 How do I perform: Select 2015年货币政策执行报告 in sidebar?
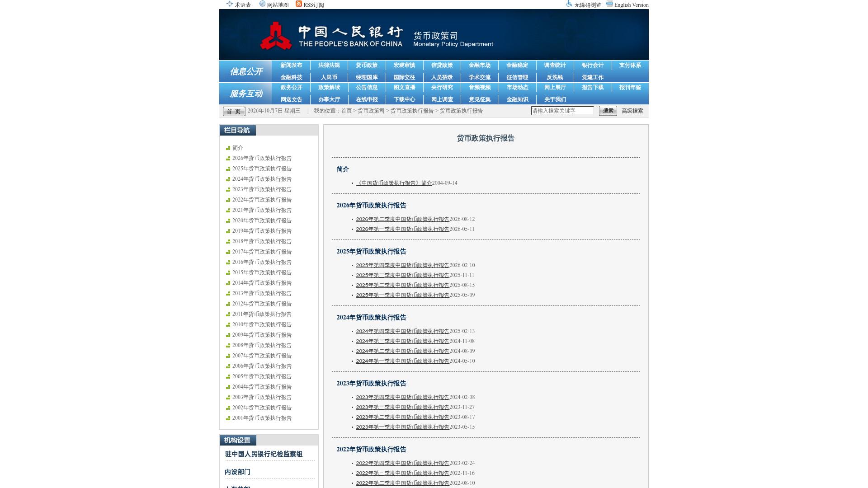262,273
